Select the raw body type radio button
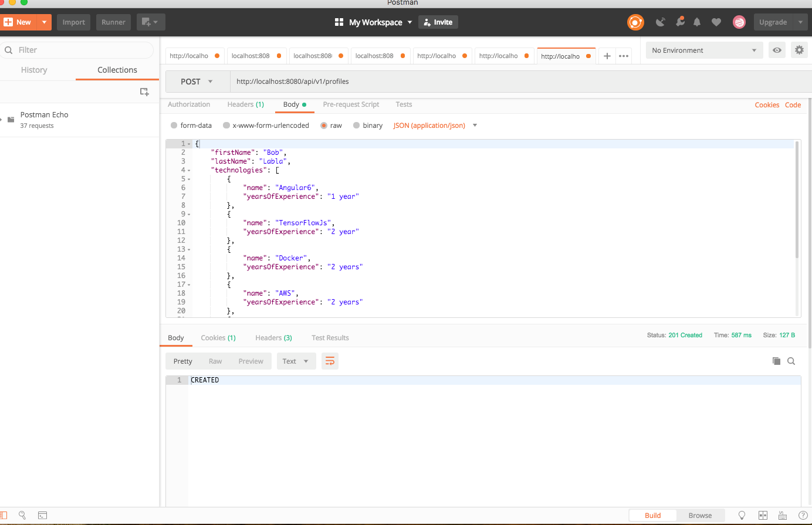 click(324, 125)
